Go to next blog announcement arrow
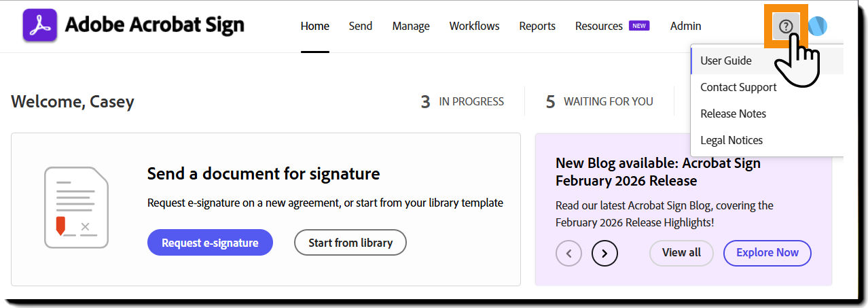The image size is (868, 308). point(604,254)
